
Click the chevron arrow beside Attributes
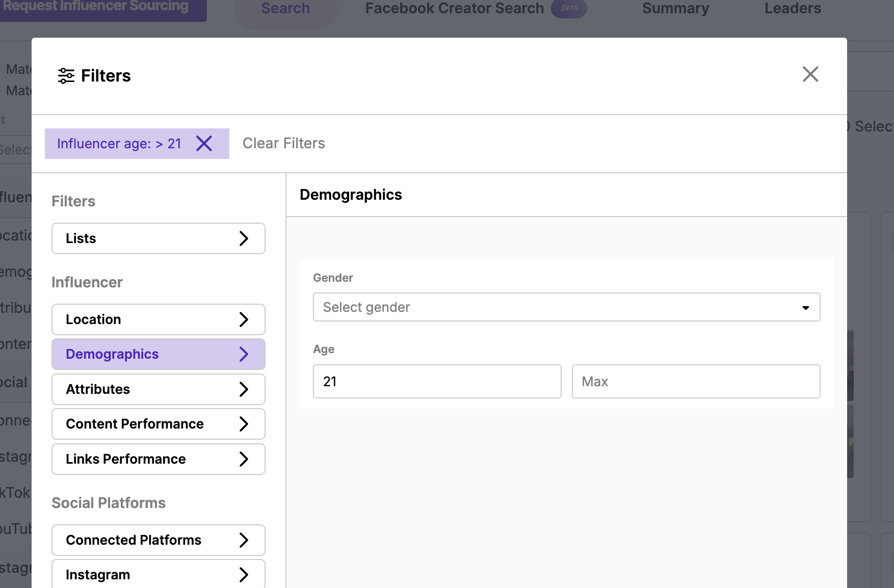coord(244,389)
